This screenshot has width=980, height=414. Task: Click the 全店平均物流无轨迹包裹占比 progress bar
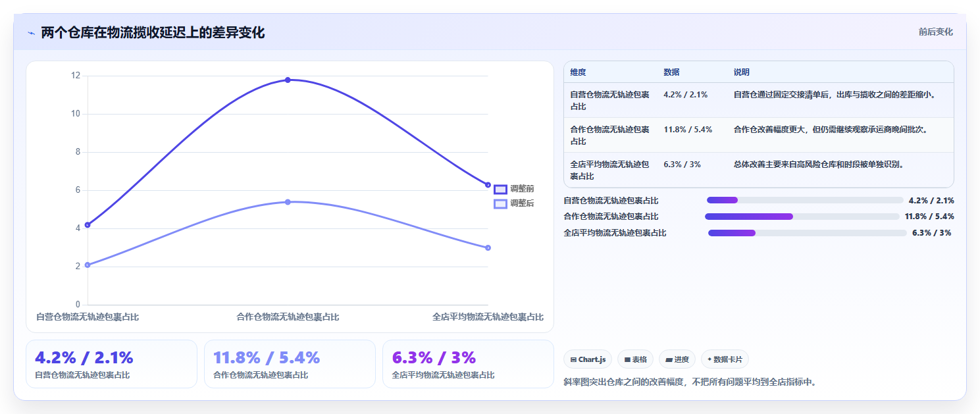pos(807,233)
